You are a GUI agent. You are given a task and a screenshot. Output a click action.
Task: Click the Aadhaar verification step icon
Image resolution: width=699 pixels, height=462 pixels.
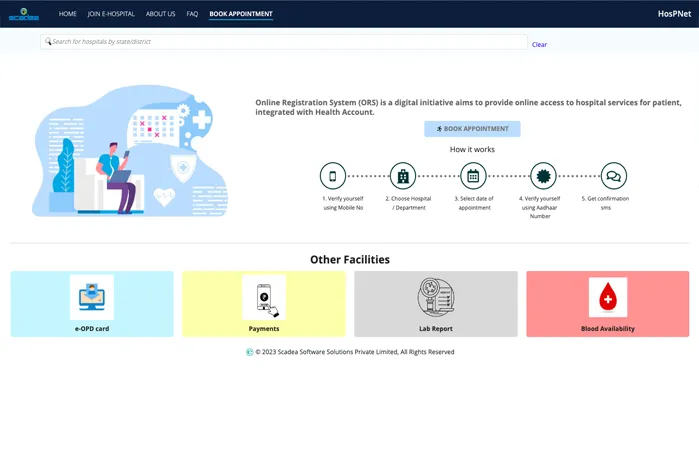point(543,176)
